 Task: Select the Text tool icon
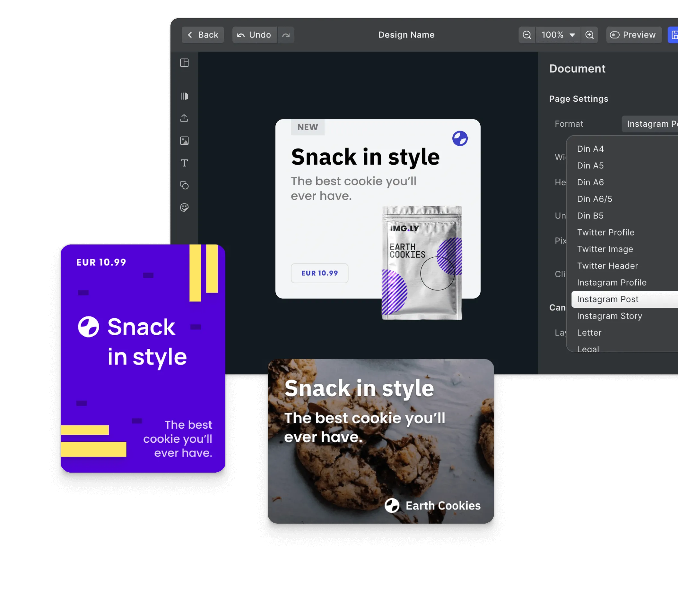click(x=184, y=163)
